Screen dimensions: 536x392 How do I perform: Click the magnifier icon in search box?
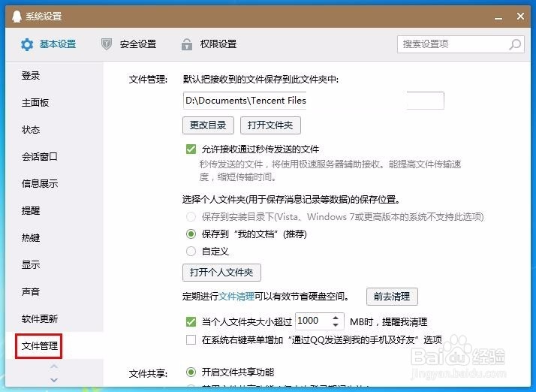515,44
